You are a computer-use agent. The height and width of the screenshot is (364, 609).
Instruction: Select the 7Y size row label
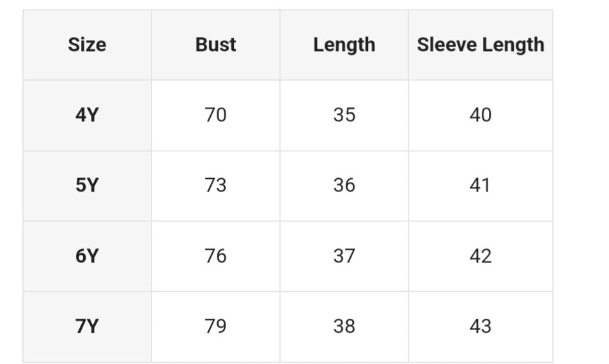click(x=87, y=326)
